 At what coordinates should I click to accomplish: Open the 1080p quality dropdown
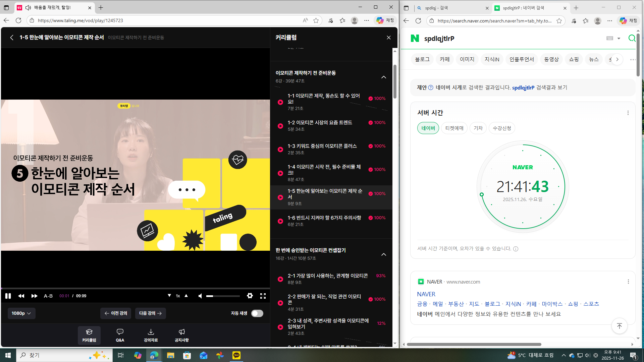pyautogui.click(x=21, y=313)
